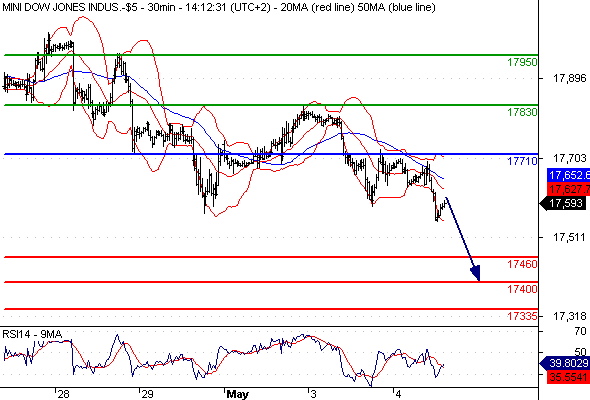Click the date label 29 on time axis
This screenshot has height=400, width=590.
(x=148, y=394)
